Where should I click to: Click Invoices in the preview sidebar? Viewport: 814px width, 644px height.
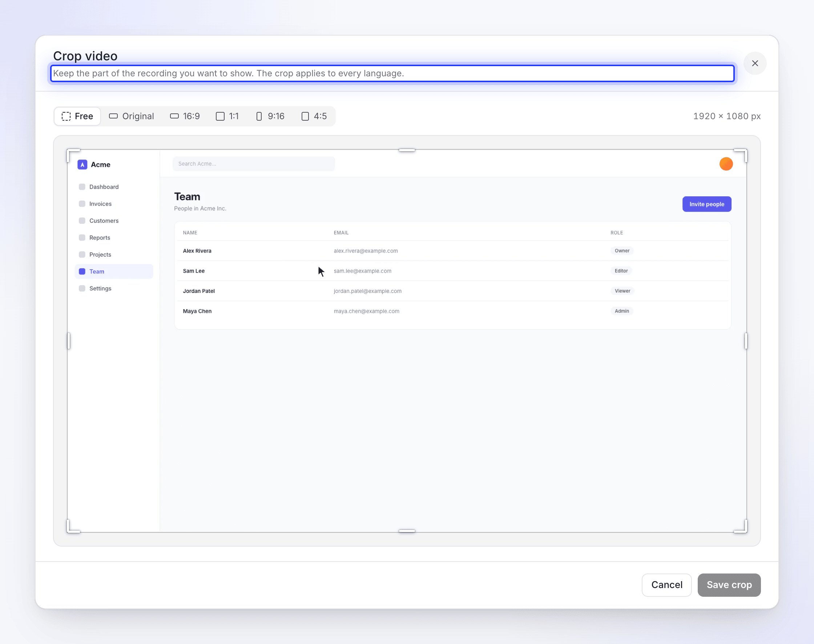point(114,204)
